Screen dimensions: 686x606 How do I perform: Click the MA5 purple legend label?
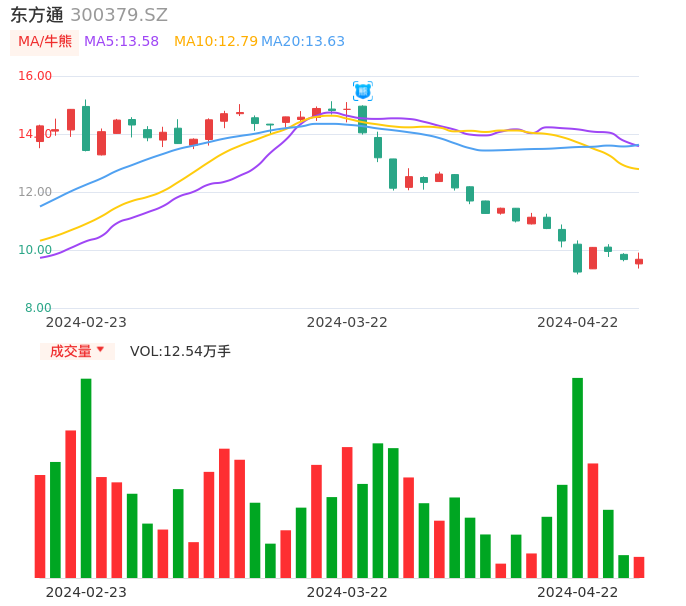pos(121,42)
